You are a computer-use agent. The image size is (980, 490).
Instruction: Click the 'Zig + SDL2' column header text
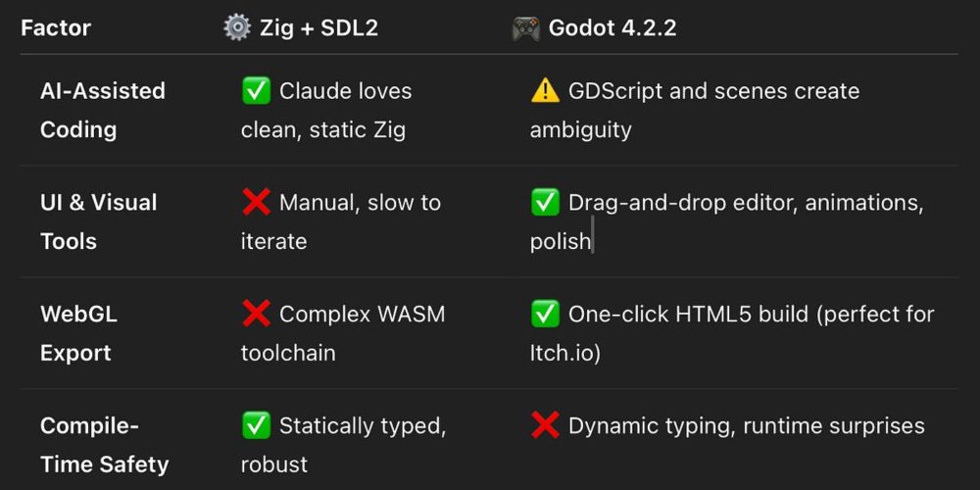click(318, 27)
